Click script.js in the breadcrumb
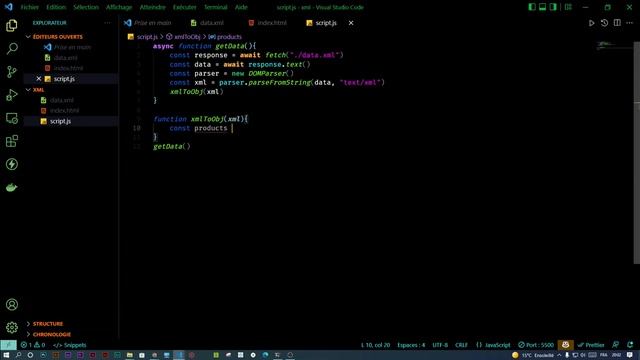The width and height of the screenshot is (640, 360). [x=147, y=37]
